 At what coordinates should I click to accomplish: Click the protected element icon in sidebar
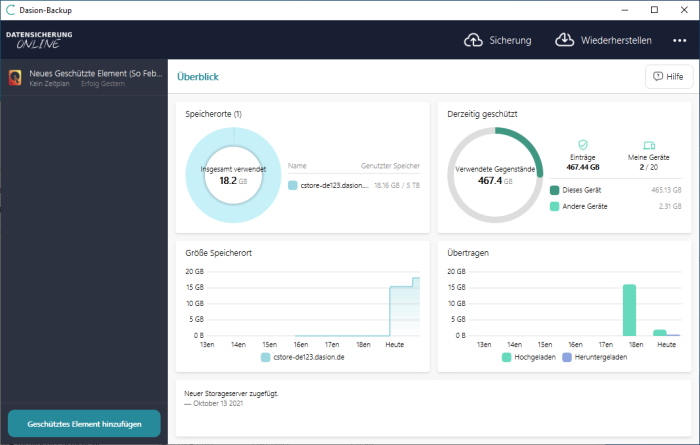click(16, 78)
